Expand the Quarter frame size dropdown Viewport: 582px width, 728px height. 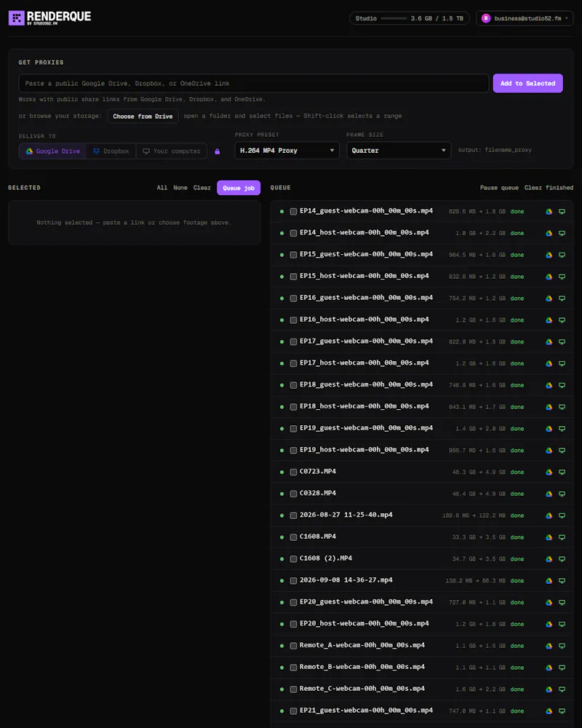399,151
